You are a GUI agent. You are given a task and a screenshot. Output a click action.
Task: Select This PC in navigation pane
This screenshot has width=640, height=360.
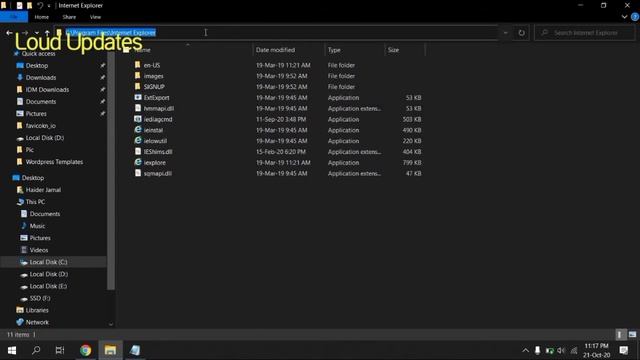click(35, 202)
